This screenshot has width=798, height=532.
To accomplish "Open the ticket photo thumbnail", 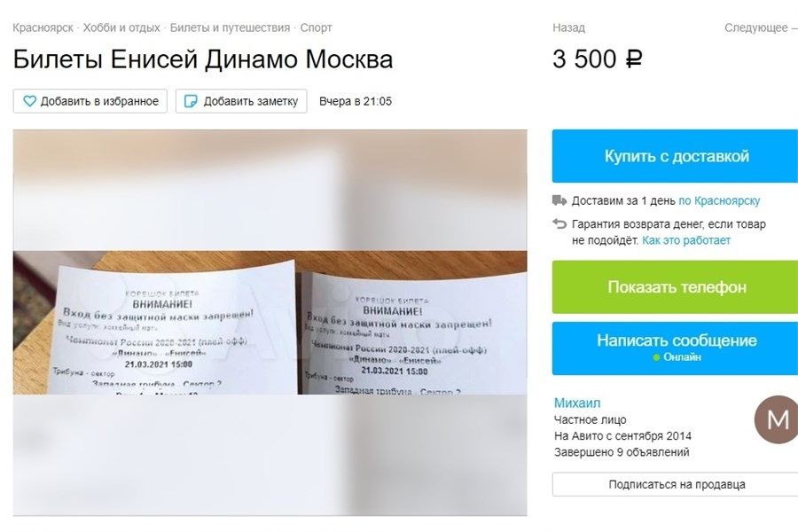I will tap(270, 322).
